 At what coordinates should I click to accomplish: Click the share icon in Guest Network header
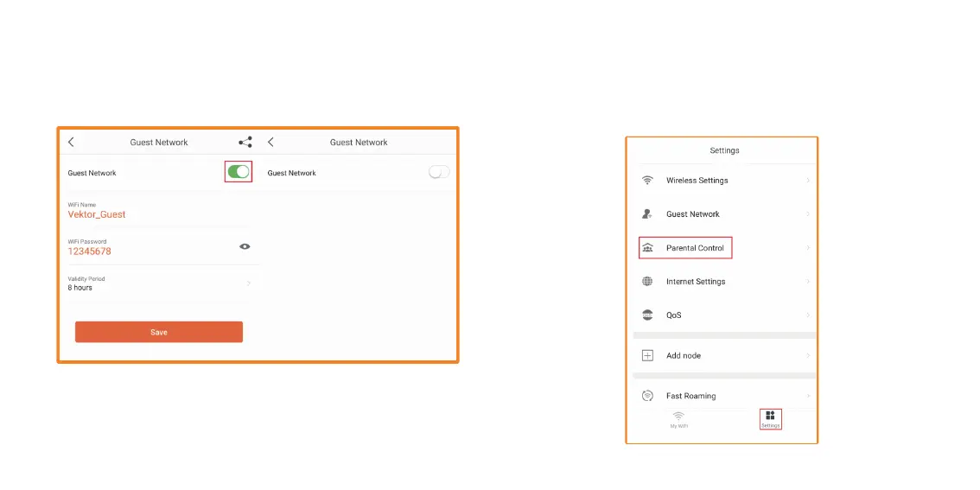click(245, 143)
